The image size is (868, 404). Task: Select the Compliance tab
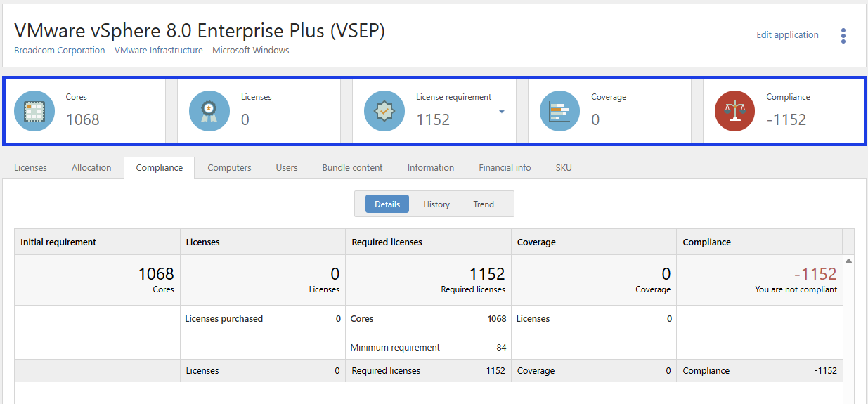pos(160,167)
